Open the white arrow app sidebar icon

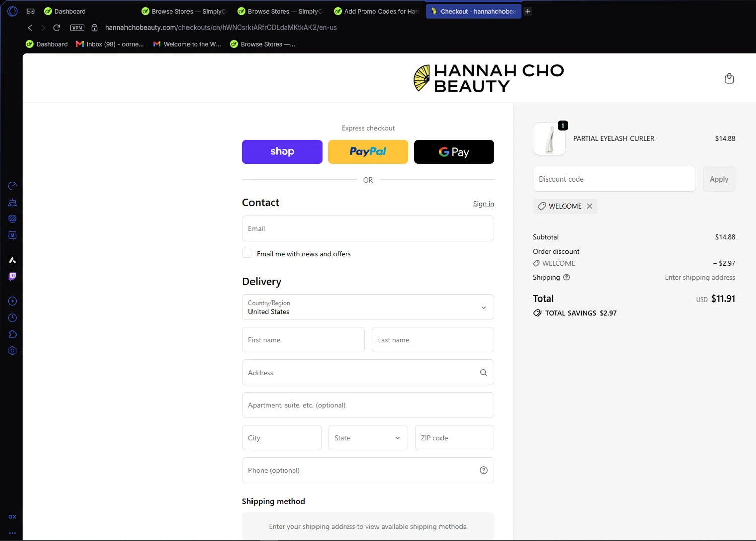(x=13, y=260)
